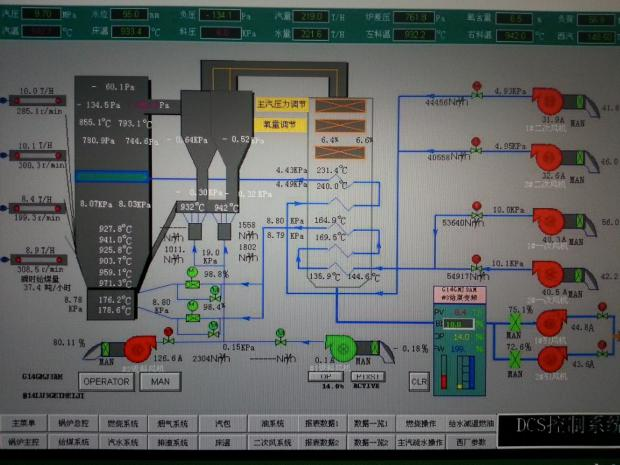Click the MAN label under the 72.6% damper
The width and height of the screenshot is (620, 465).
point(515,374)
